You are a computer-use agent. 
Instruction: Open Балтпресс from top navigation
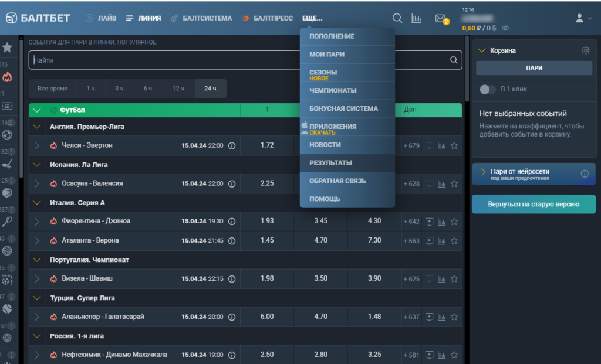267,18
